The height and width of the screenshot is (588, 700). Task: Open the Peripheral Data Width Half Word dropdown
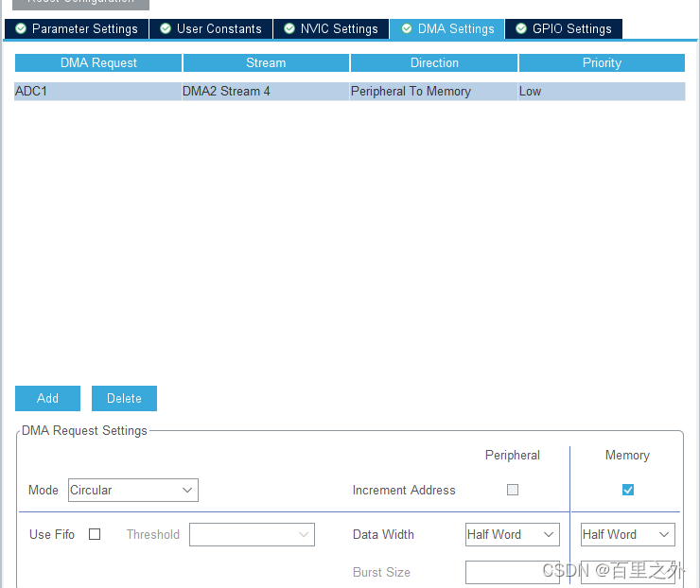coord(512,534)
